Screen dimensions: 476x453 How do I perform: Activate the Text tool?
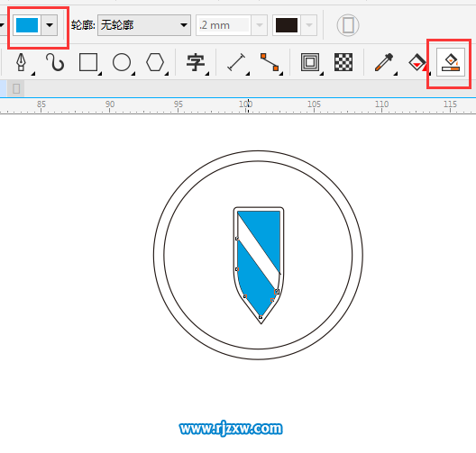(196, 62)
